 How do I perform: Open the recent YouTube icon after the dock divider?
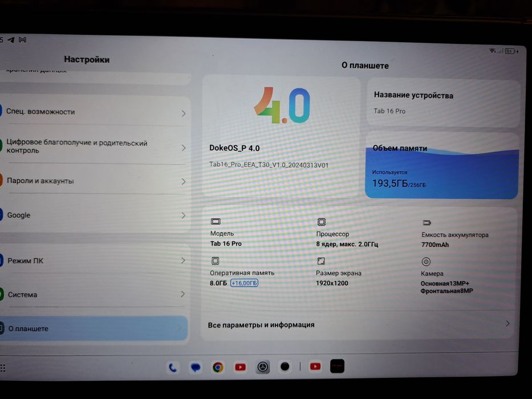(315, 366)
